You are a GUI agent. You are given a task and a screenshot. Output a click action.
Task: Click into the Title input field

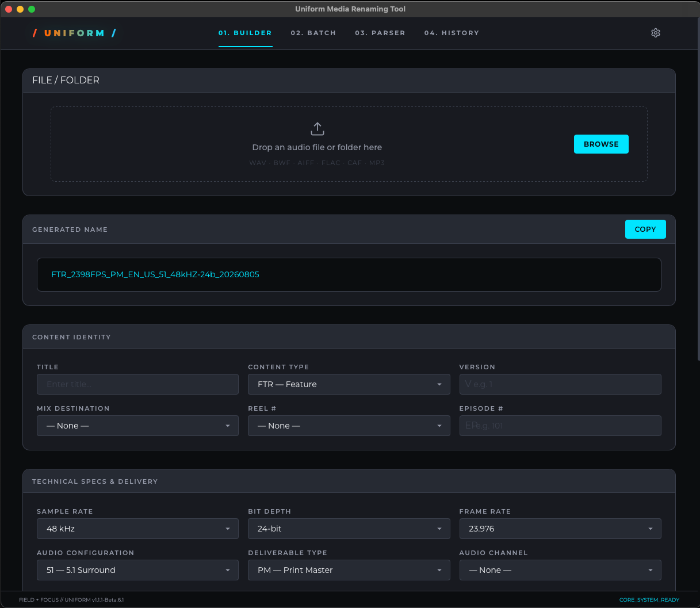coord(137,384)
